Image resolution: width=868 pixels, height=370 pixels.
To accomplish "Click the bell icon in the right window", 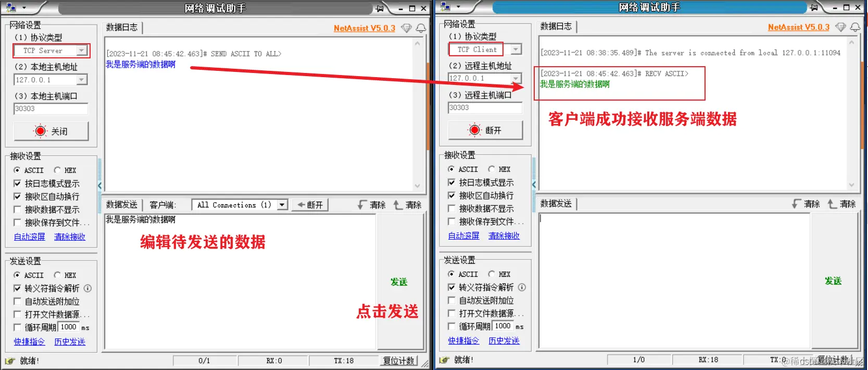I will [855, 27].
